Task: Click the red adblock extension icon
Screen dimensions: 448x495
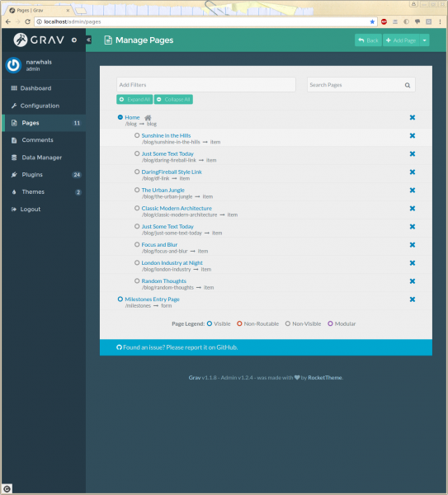Action: coord(384,21)
